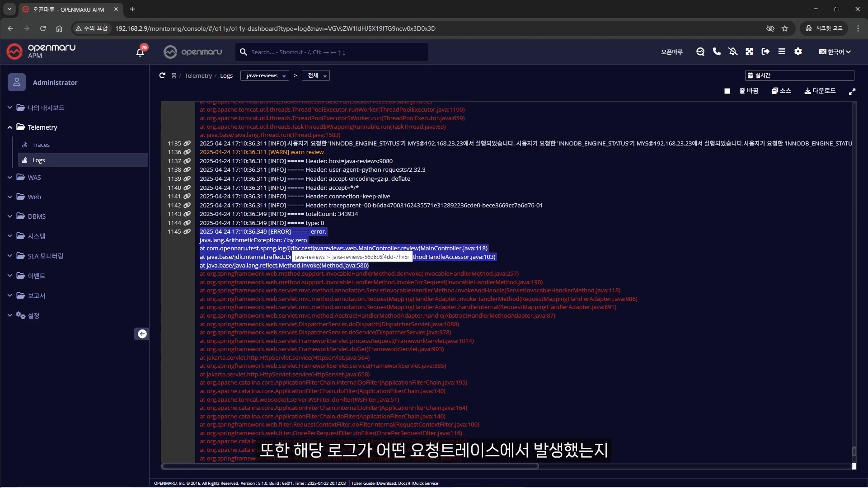Image resolution: width=868 pixels, height=488 pixels.
Task: Click the phone support icon
Action: click(x=717, y=52)
